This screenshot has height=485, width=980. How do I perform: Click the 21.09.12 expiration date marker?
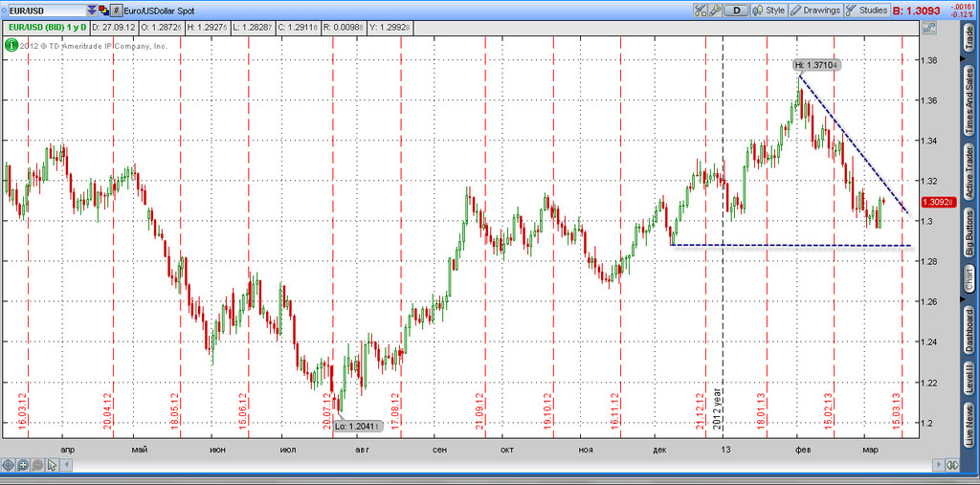[x=480, y=409]
